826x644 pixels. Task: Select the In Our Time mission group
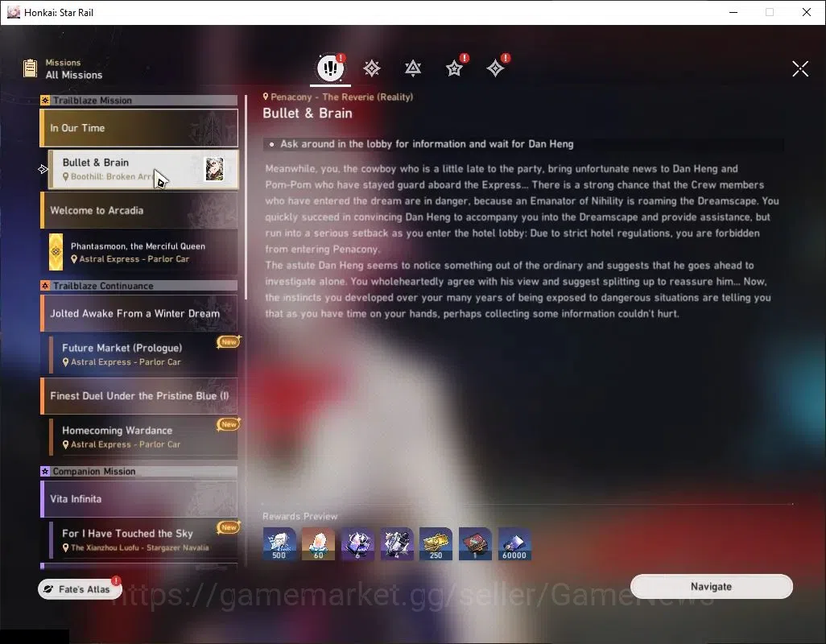139,128
